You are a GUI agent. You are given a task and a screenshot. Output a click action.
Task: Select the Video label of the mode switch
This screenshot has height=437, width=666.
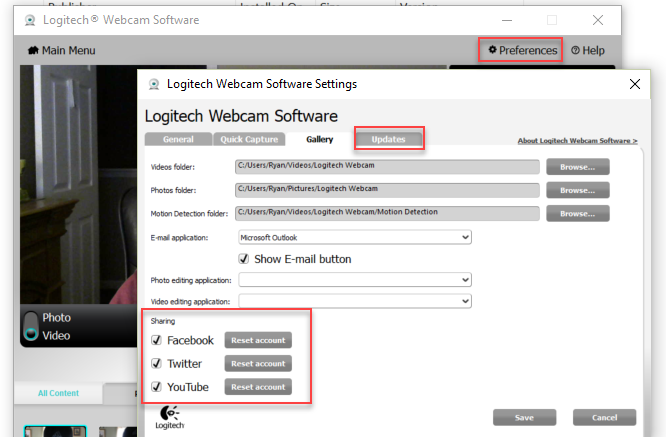pyautogui.click(x=56, y=336)
